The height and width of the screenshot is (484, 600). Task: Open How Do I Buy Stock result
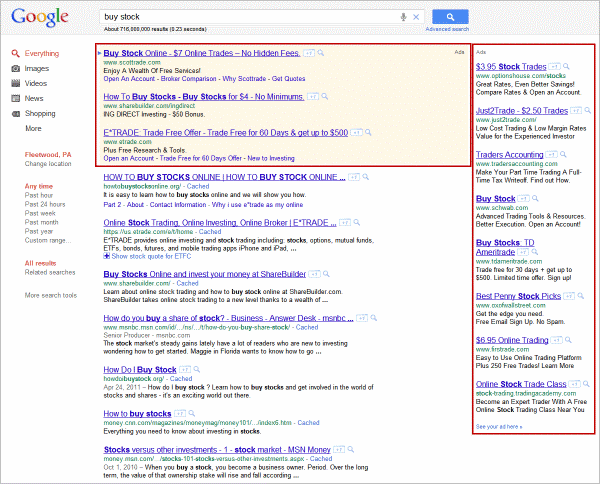(x=140, y=370)
